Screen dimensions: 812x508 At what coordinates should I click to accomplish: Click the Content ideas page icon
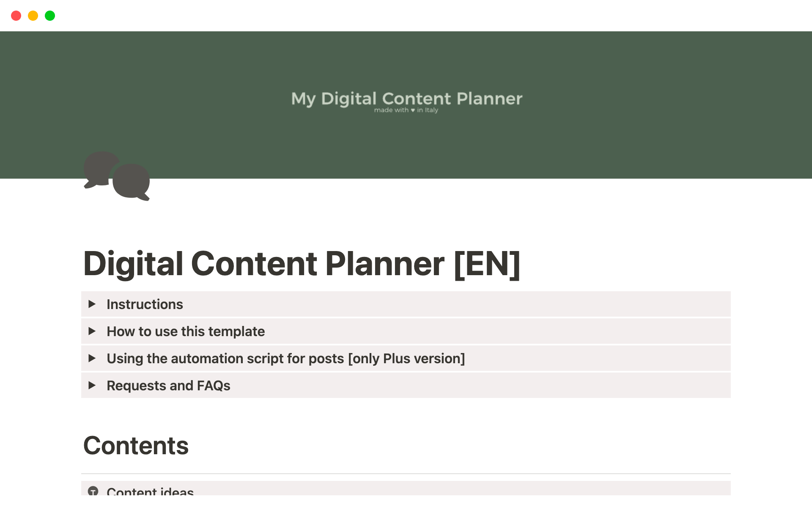coord(93,491)
